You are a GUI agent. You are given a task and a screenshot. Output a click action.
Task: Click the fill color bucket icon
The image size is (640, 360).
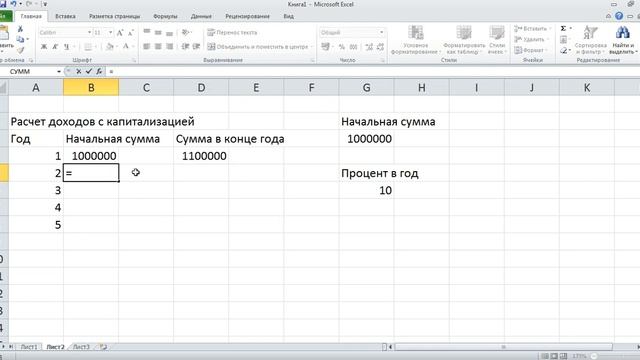(x=109, y=47)
